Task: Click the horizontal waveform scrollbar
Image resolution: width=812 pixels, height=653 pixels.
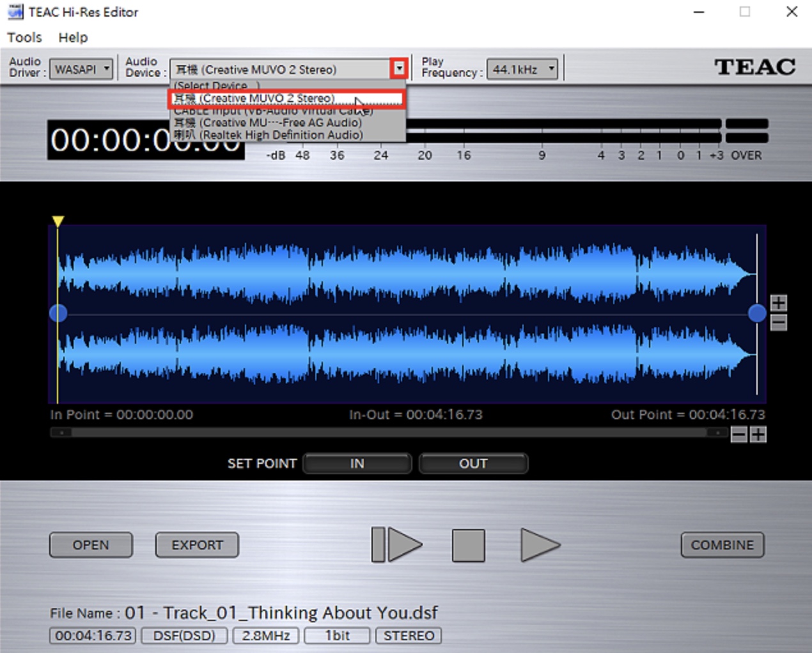Action: [x=389, y=433]
